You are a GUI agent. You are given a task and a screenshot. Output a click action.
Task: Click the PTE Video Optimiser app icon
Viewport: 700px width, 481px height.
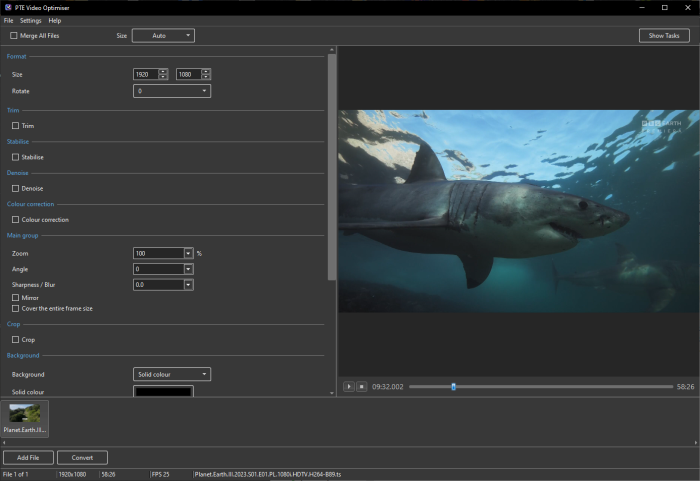point(7,7)
